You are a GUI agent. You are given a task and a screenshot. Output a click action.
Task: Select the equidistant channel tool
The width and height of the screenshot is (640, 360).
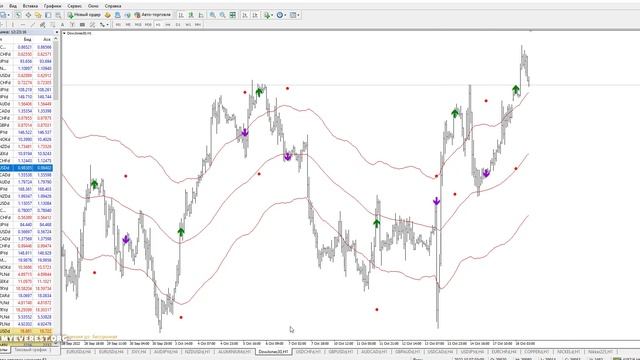click(42, 25)
